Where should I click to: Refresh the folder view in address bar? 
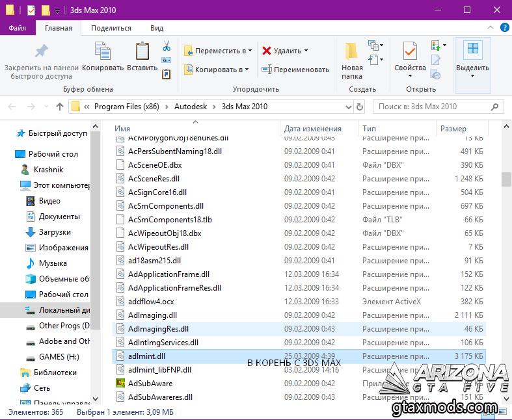tap(362, 107)
